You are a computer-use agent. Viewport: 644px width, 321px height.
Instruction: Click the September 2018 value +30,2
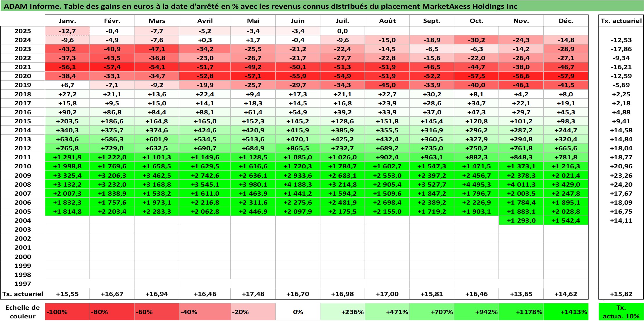click(x=432, y=94)
